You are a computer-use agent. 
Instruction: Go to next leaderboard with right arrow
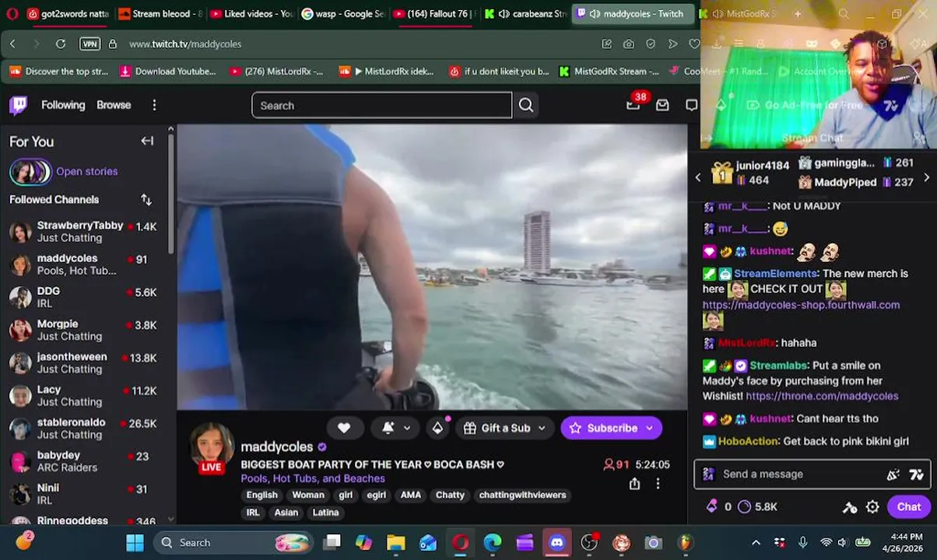click(926, 177)
